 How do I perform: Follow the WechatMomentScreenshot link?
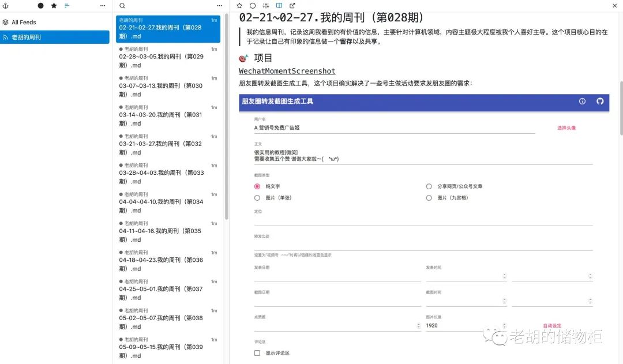point(287,71)
